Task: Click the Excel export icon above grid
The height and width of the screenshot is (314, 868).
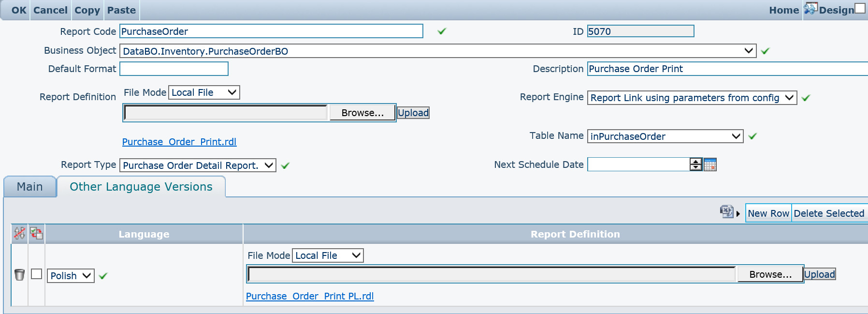Action: pos(726,212)
